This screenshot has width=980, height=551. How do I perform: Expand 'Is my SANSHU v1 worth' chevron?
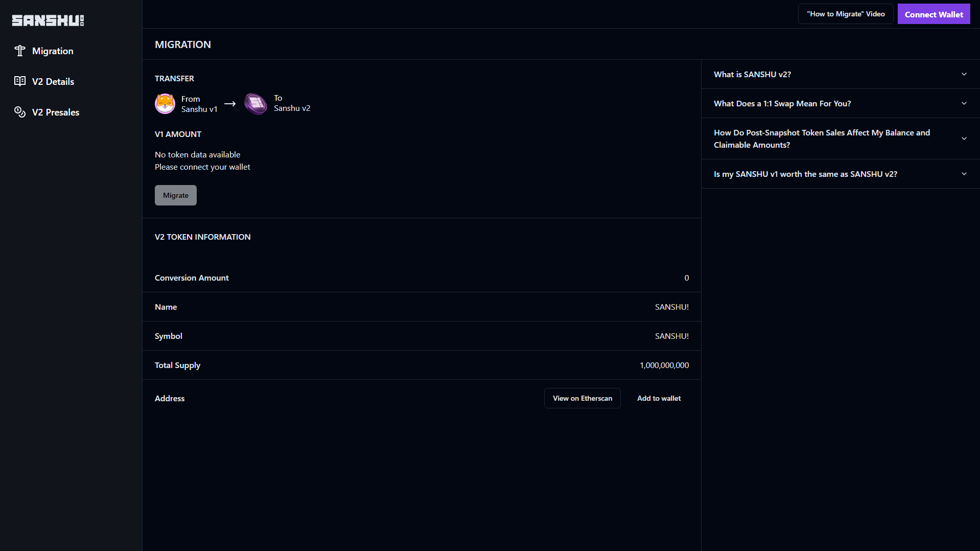pos(964,174)
